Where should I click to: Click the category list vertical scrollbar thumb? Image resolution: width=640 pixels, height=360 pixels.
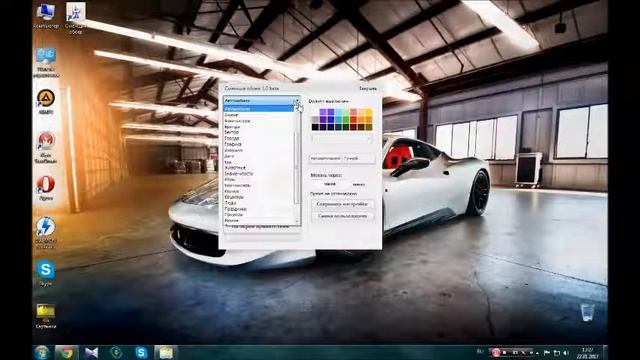tap(297, 167)
